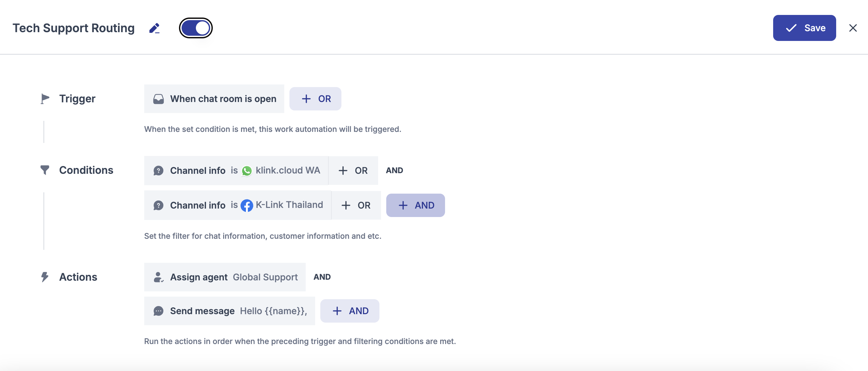
Task: Toggle the Tech Support Routing switch off
Action: point(196,28)
